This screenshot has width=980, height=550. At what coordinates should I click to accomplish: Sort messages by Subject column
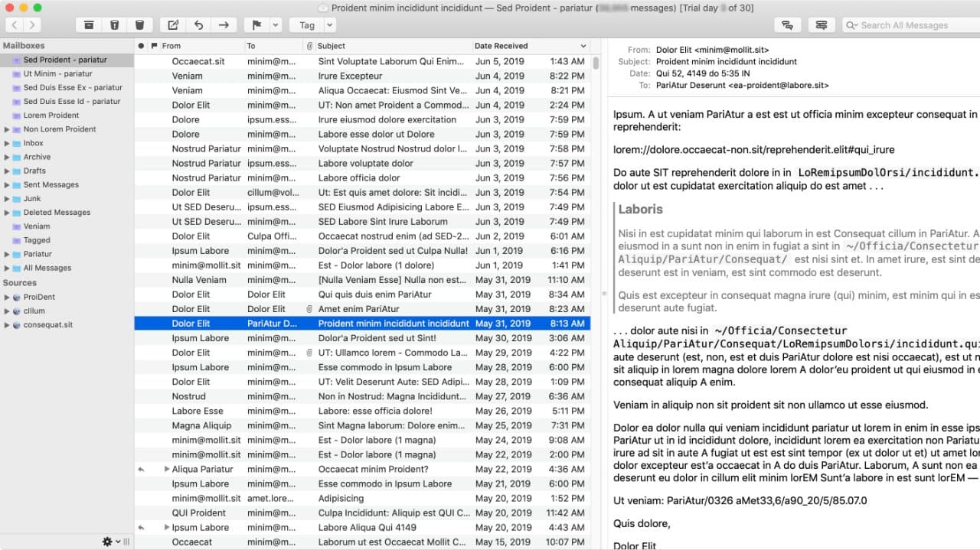(x=394, y=46)
